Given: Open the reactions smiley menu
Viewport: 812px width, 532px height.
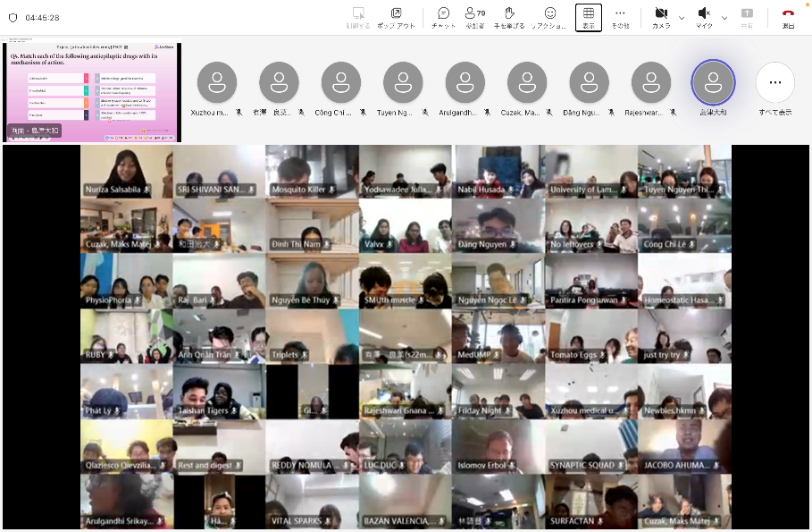Looking at the screenshot, I should [549, 16].
